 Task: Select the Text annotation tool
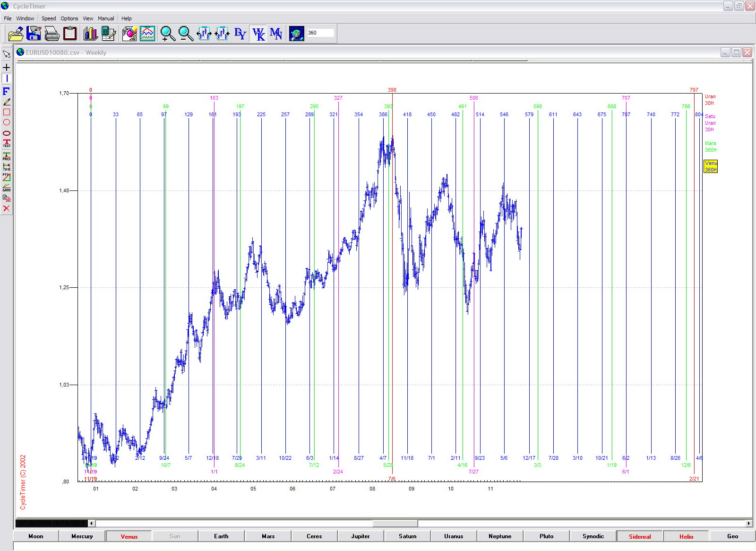tap(7, 143)
